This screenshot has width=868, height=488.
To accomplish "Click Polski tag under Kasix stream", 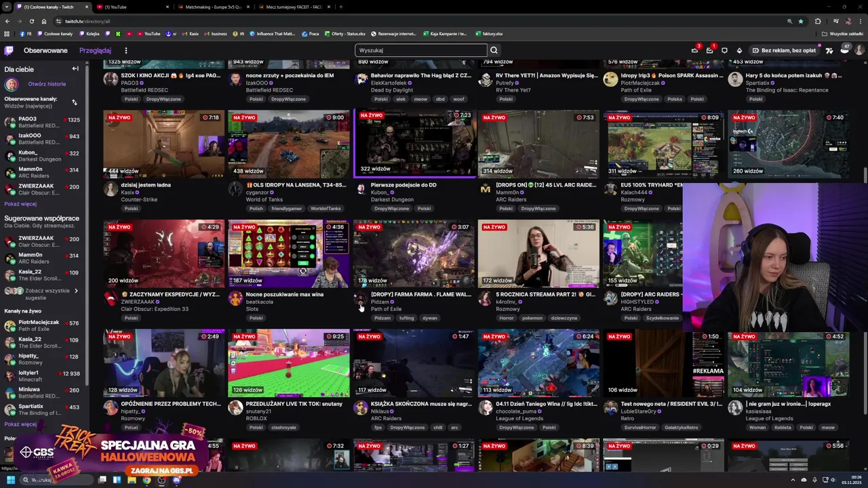I will pos(131,208).
